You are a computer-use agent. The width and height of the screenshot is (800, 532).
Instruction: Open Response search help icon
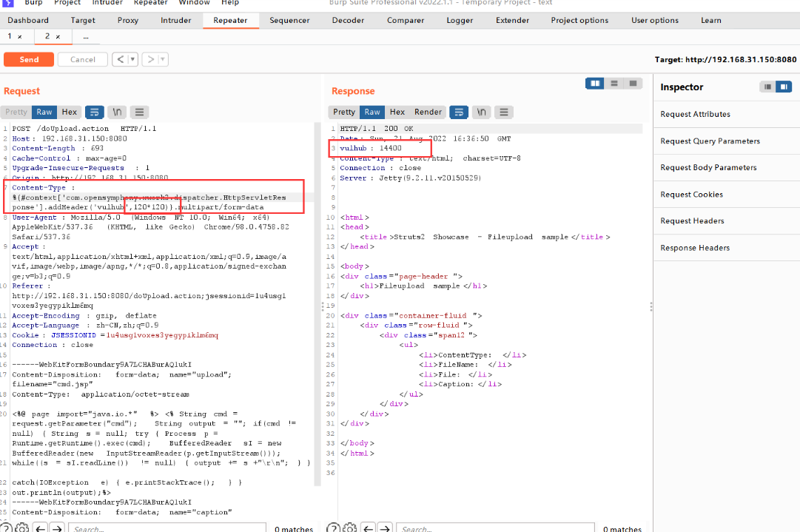pos(333,528)
